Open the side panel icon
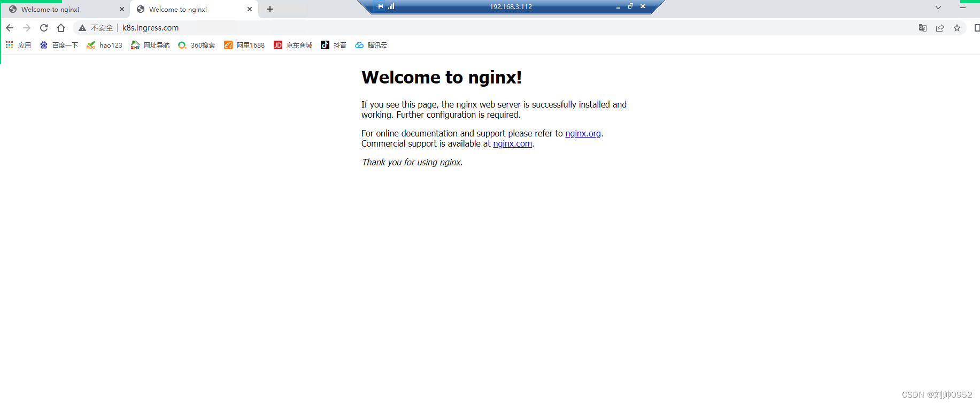Viewport: 980px width, 404px height. click(x=977, y=28)
